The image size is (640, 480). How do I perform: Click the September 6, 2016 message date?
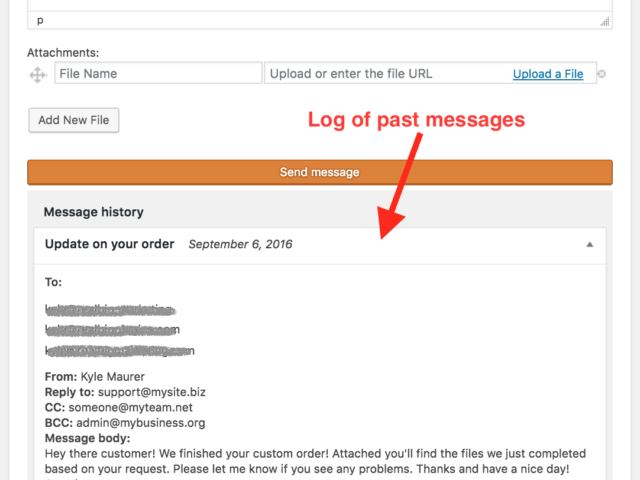240,244
